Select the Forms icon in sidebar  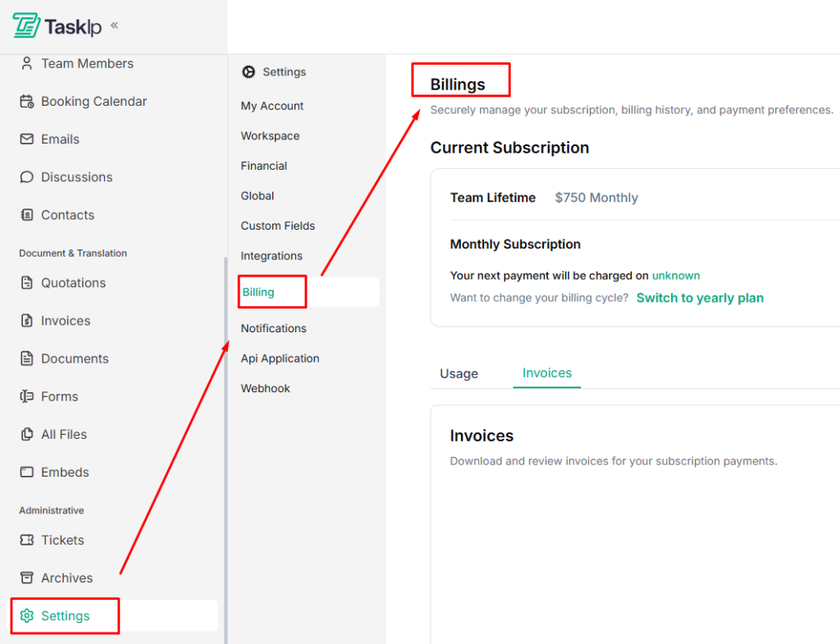(27, 396)
